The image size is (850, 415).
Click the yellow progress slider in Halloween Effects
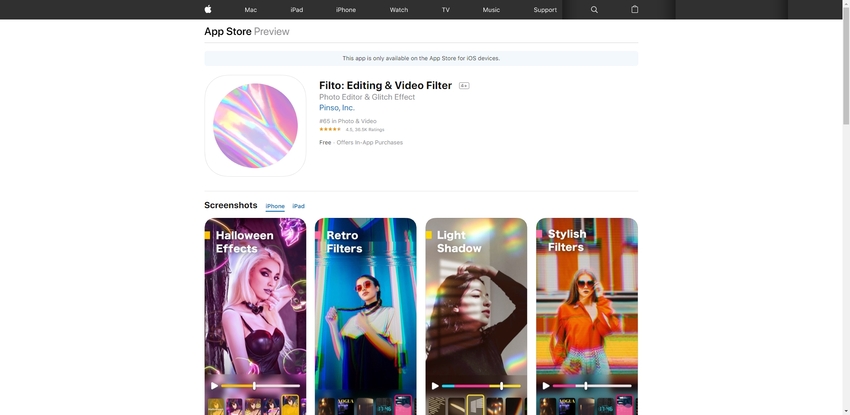(x=260, y=386)
